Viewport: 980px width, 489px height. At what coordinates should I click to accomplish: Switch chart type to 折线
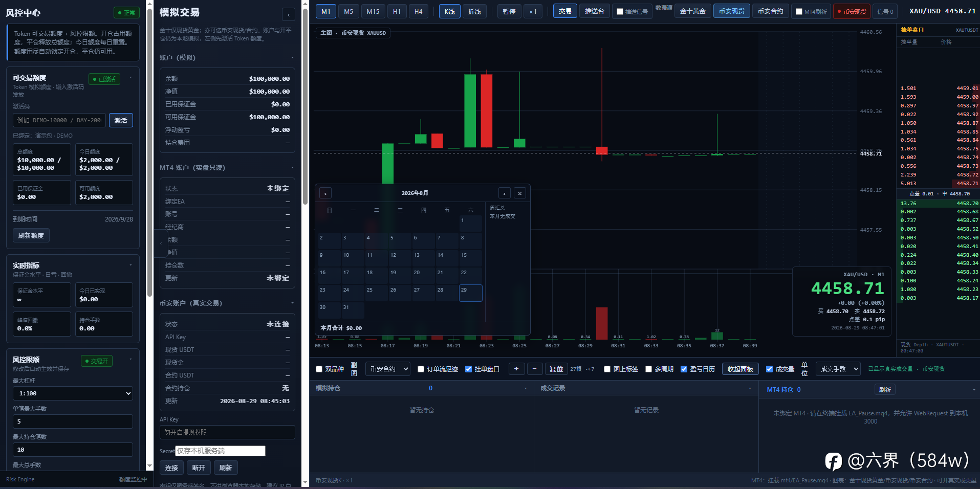pos(474,11)
